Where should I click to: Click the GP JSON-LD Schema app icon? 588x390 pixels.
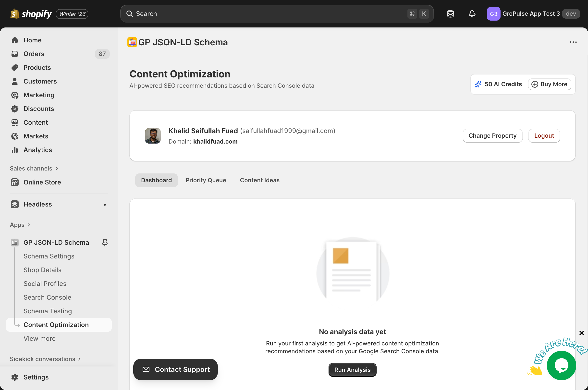pos(14,242)
